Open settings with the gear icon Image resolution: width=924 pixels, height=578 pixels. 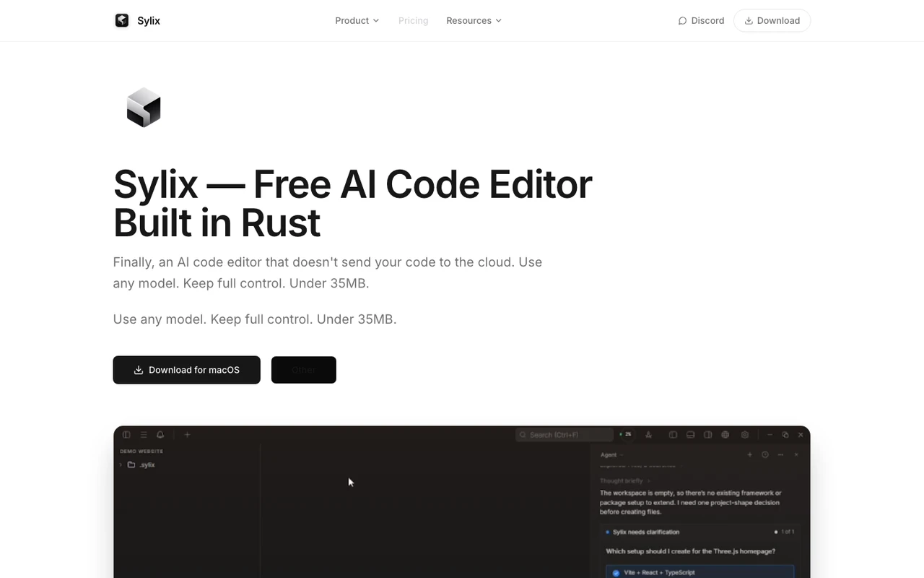[x=744, y=435]
